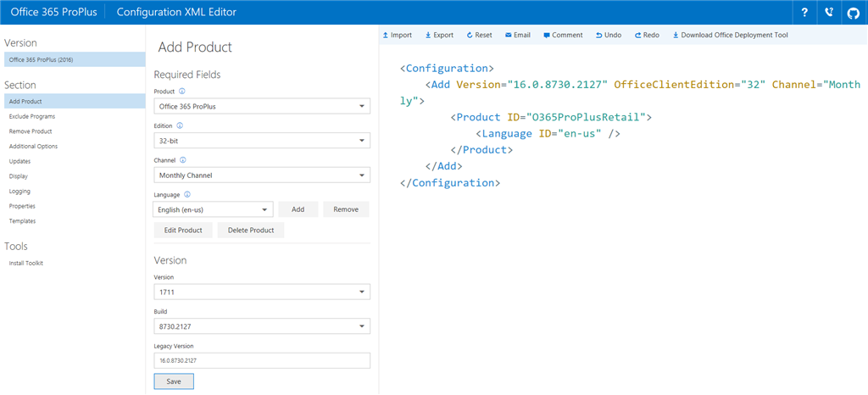
Task: Click the Language ID="en-us" XML line
Action: (x=548, y=133)
